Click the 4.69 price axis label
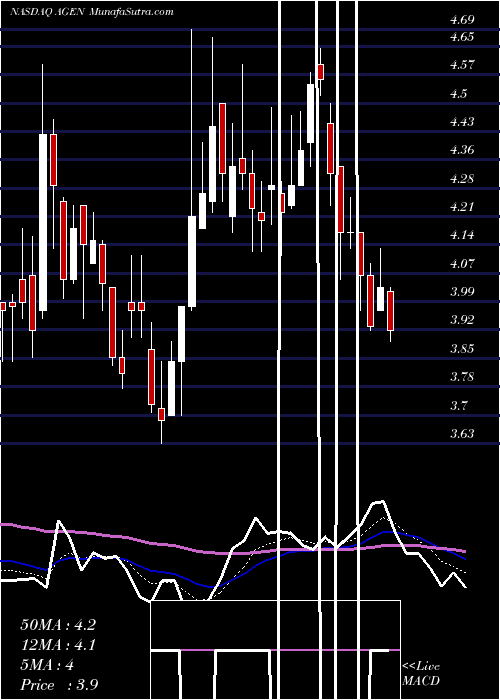The height and width of the screenshot is (700, 500). [462, 20]
